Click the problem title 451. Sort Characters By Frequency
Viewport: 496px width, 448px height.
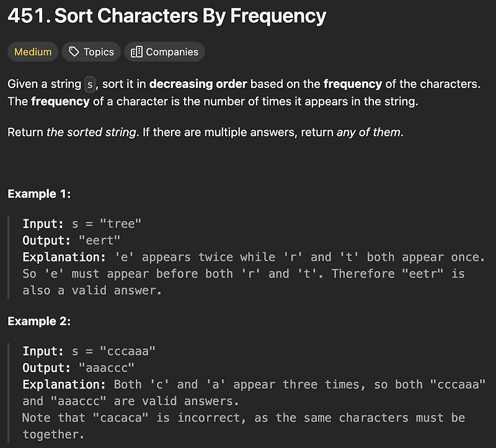click(x=166, y=17)
